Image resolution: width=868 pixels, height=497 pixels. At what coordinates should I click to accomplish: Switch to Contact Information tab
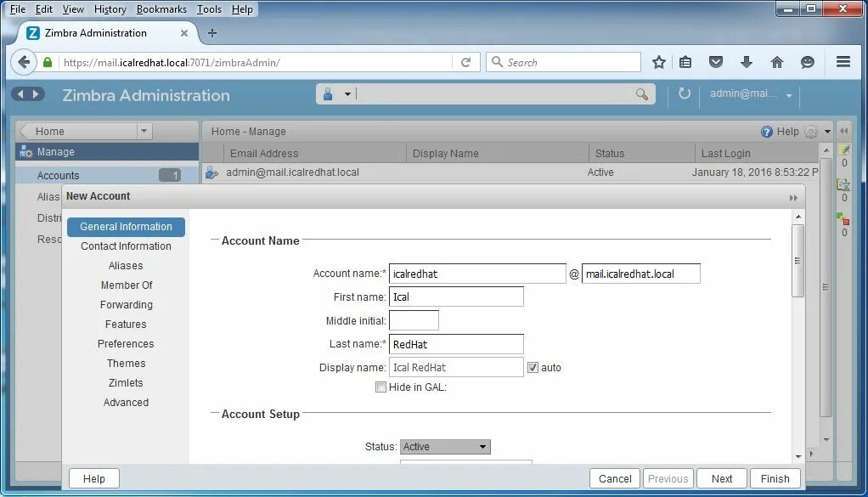126,246
